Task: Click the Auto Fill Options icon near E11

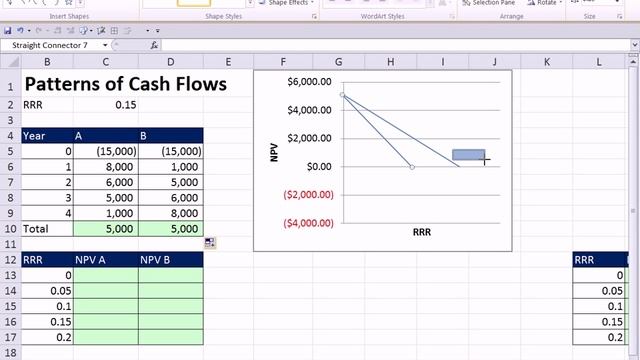Action: click(x=210, y=243)
